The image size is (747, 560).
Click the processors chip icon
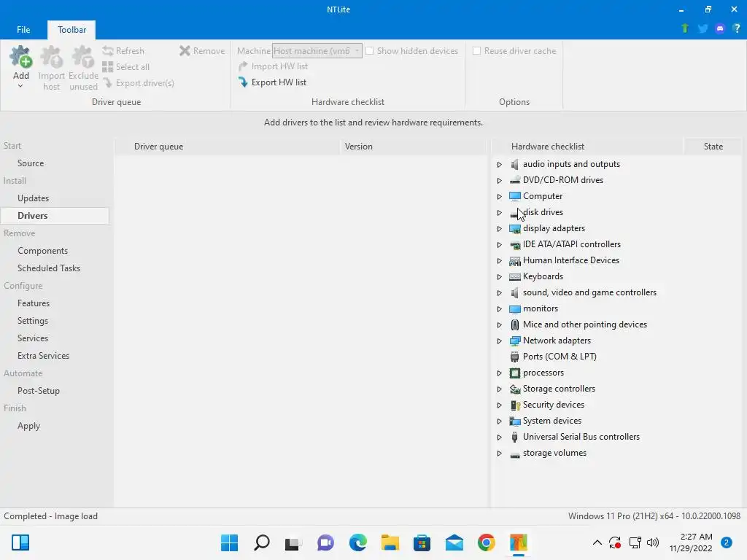pyautogui.click(x=514, y=373)
